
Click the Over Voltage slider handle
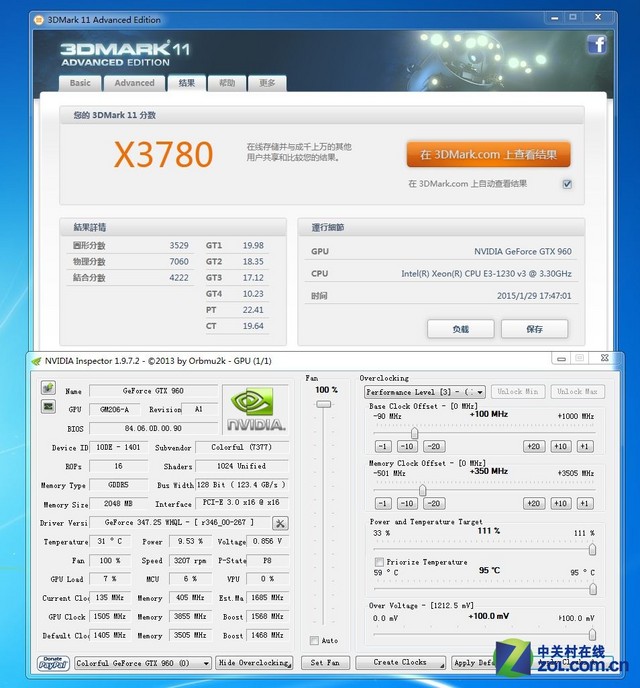click(592, 634)
